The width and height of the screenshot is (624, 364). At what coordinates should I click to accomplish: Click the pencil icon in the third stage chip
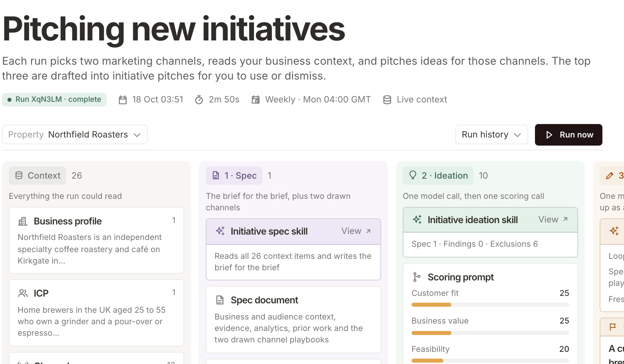pyautogui.click(x=609, y=176)
